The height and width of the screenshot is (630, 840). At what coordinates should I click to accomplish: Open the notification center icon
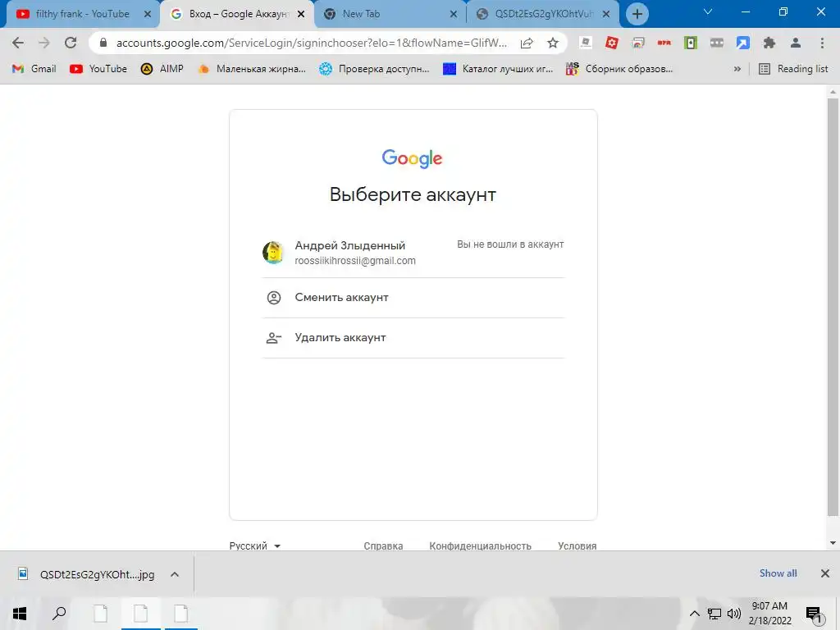(815, 614)
